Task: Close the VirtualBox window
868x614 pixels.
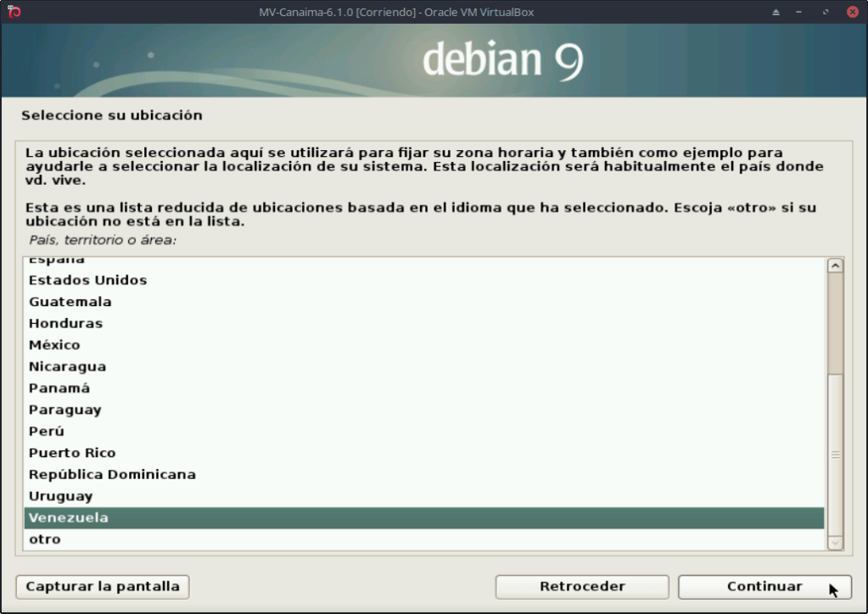Action: (852, 12)
